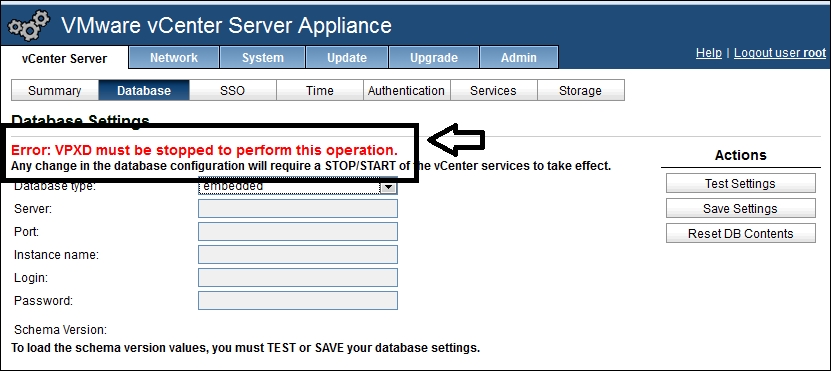Click Logout user root link
831x371 pixels.
click(780, 53)
